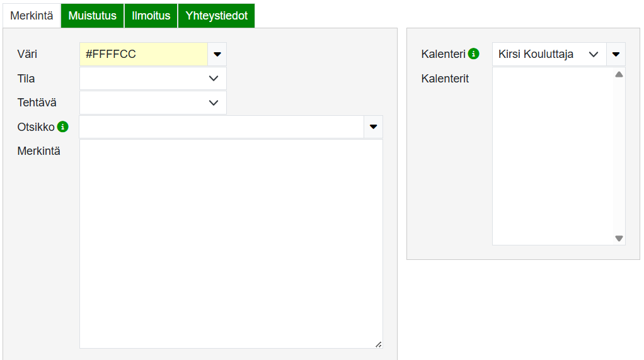The image size is (644, 360).
Task: Open the Väri color picker arrow
Action: [x=217, y=54]
